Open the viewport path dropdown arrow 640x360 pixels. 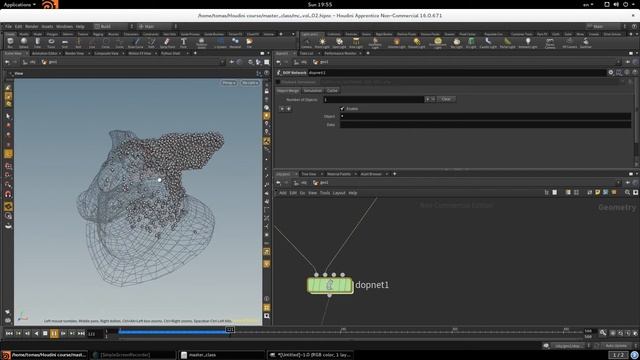222,62
